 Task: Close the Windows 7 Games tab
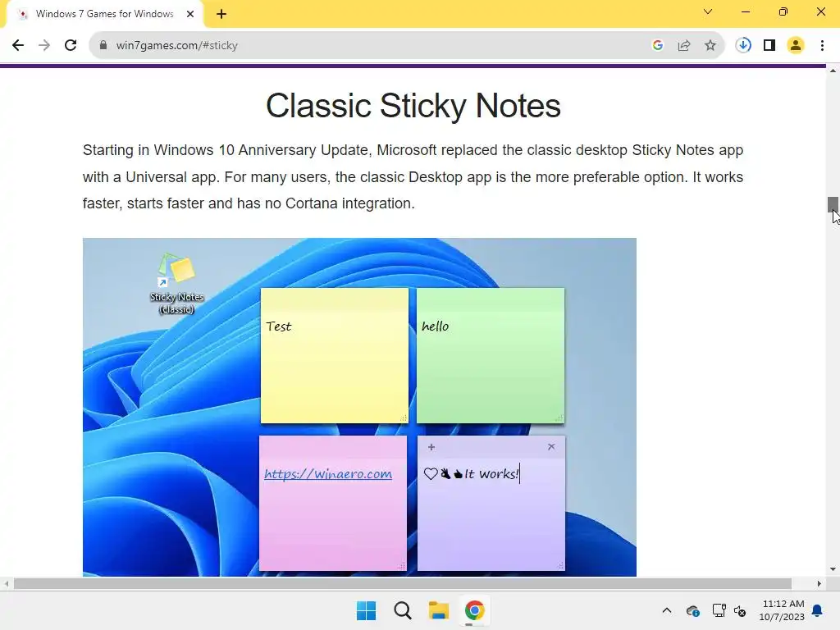[x=190, y=14]
